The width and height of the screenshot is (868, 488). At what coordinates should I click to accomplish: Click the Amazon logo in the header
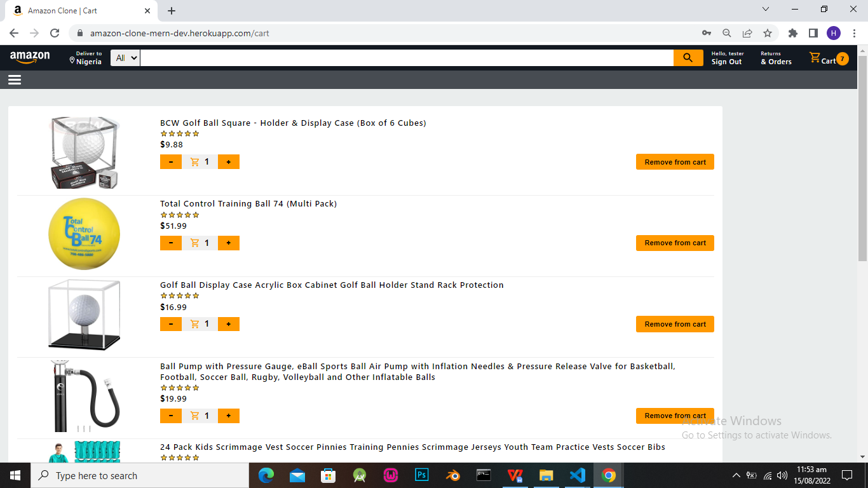[30, 58]
